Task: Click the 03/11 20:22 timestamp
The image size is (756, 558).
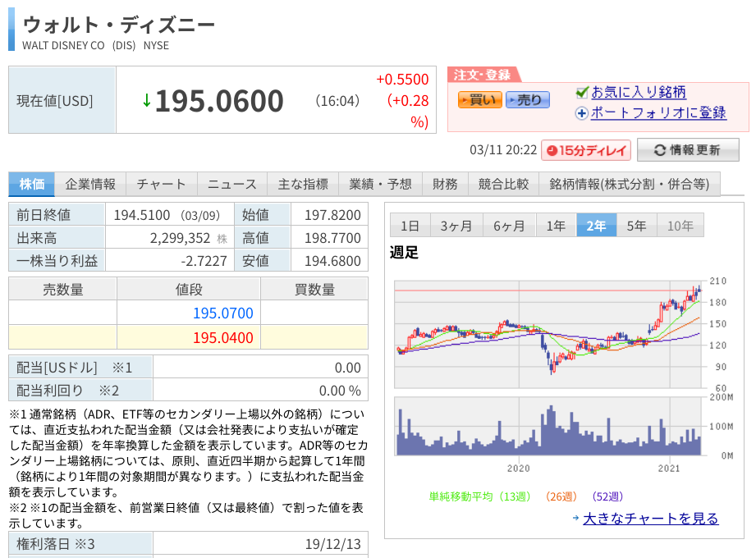Action: [503, 150]
